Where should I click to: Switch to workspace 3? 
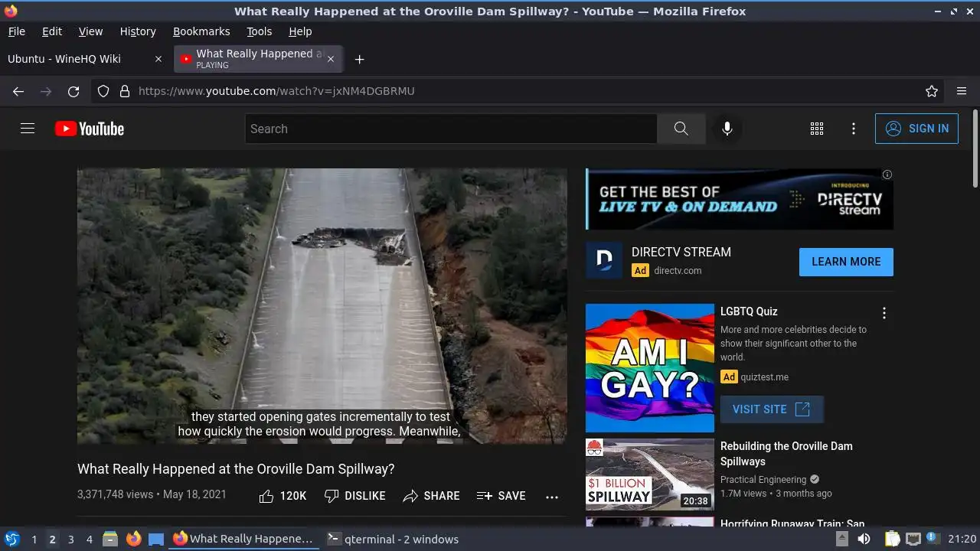(70, 540)
